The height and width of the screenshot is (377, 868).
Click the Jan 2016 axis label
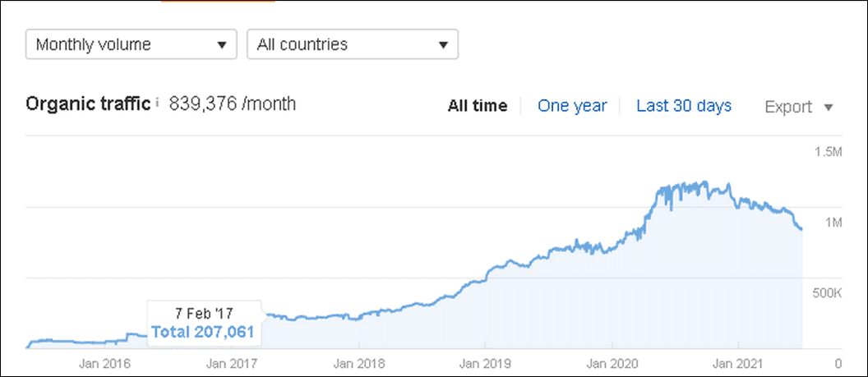[x=101, y=362]
